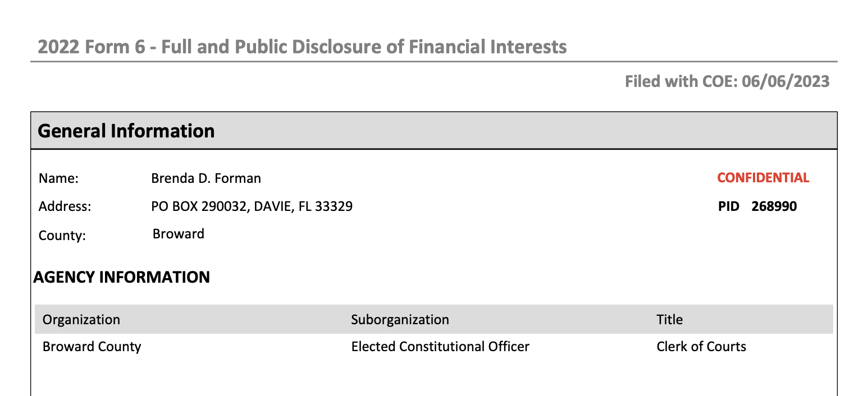
Task: Click the AGENCY INFORMATION heading
Action: point(122,277)
